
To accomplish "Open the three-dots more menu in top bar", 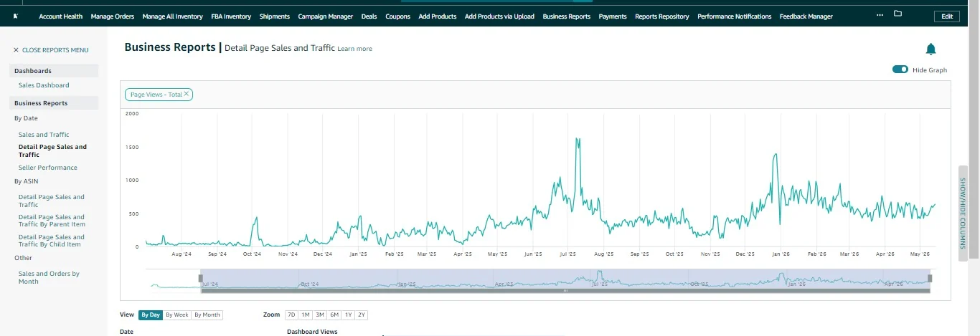I will (x=880, y=14).
